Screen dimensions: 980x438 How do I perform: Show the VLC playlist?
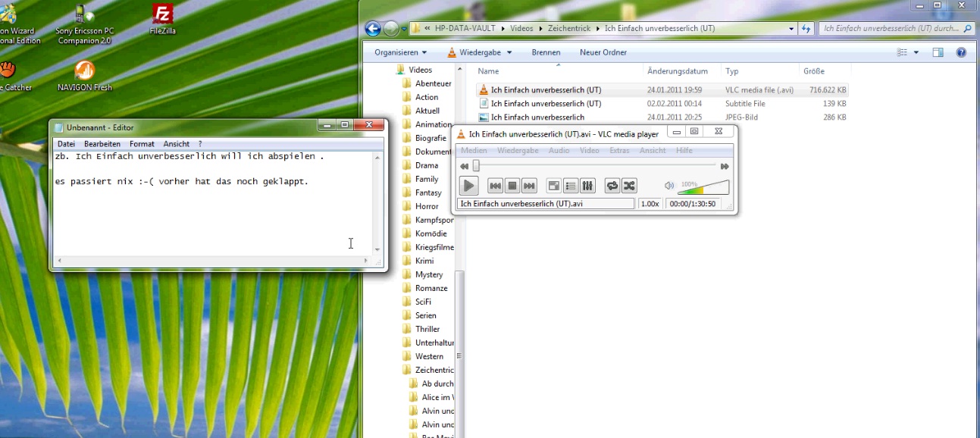(x=571, y=186)
